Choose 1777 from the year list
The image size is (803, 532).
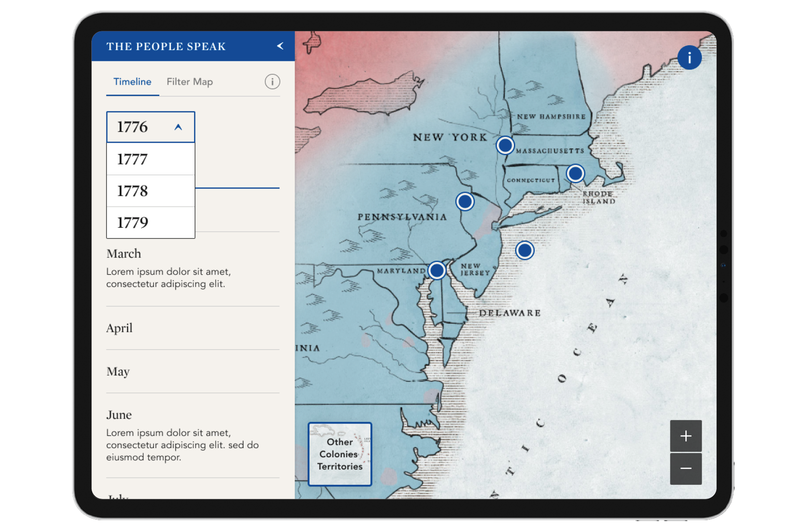tap(151, 159)
